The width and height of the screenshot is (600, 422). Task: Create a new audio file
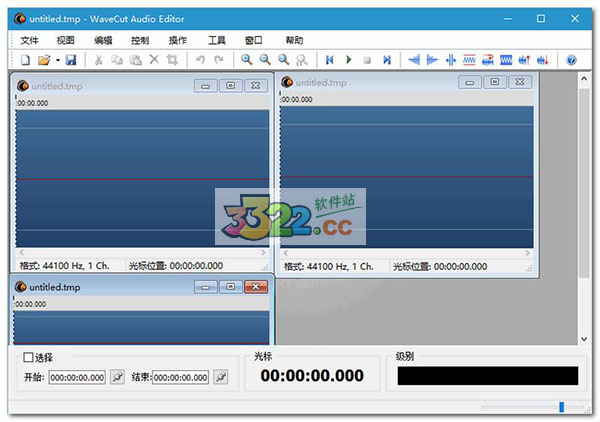click(x=25, y=60)
